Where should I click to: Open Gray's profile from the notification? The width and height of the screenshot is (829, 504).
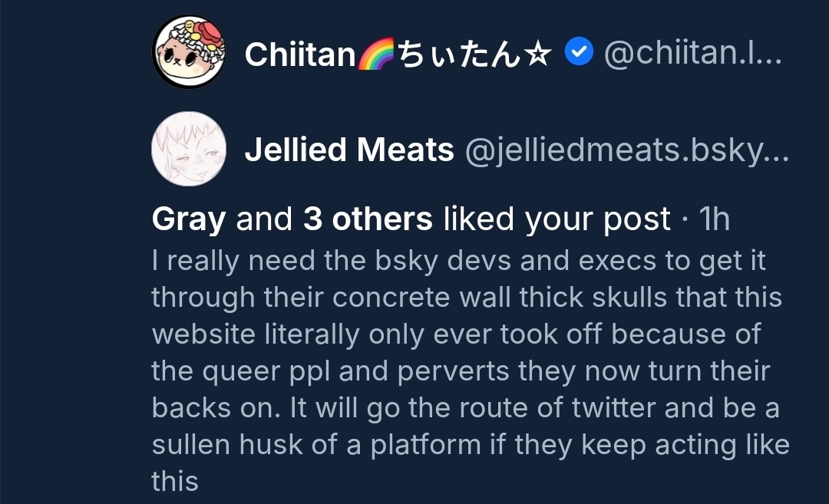coord(189,220)
